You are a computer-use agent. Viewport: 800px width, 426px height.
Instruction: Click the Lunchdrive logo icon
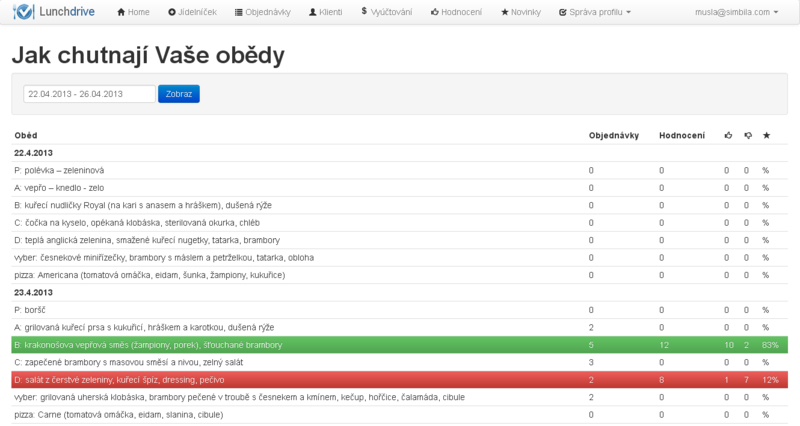[22, 12]
